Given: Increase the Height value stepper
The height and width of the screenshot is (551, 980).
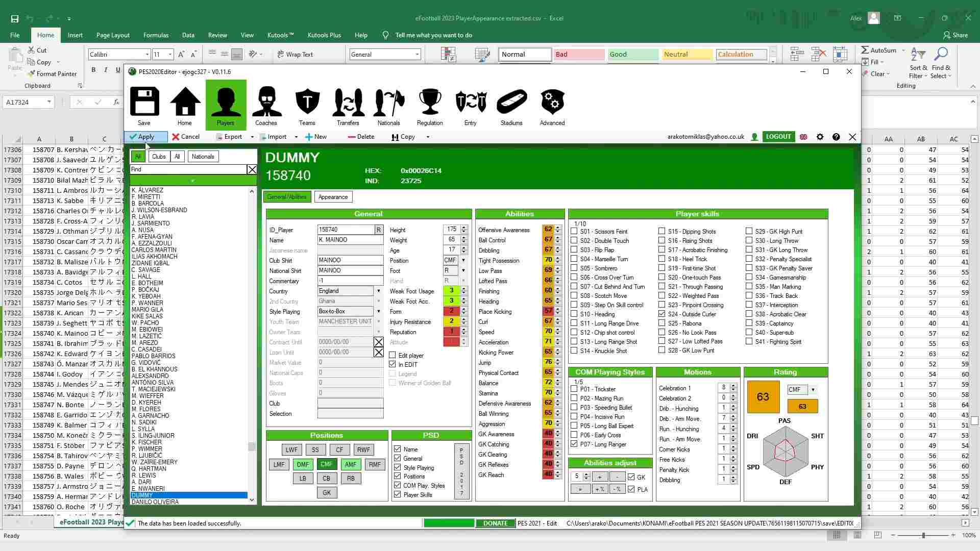Looking at the screenshot, I should pyautogui.click(x=463, y=228).
